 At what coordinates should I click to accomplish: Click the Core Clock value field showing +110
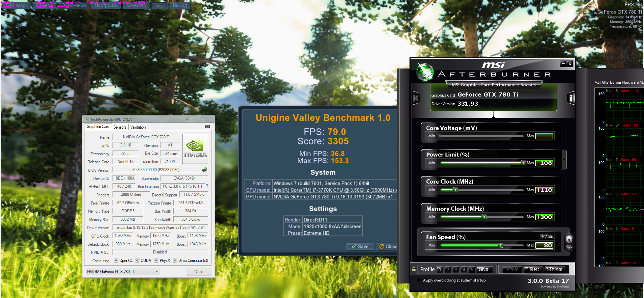coord(544,190)
